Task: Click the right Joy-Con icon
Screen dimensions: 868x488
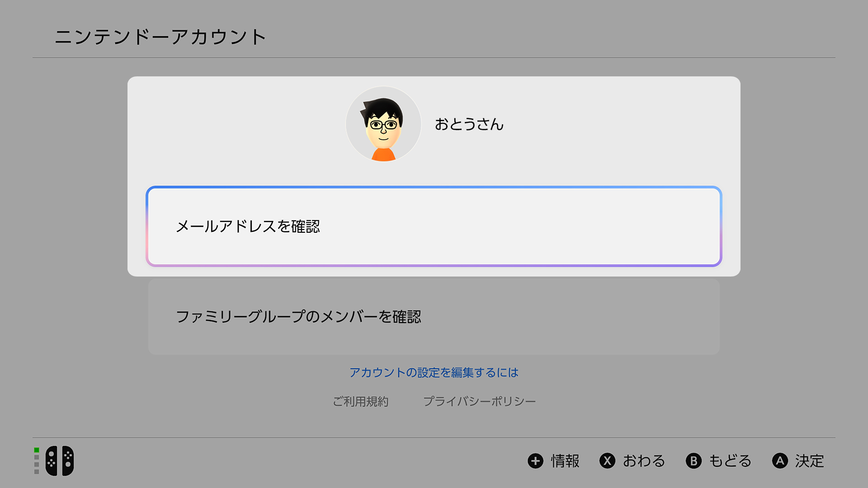Action: pos(68,461)
